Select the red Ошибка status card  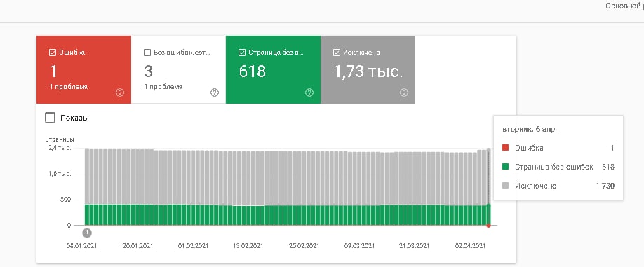83,69
